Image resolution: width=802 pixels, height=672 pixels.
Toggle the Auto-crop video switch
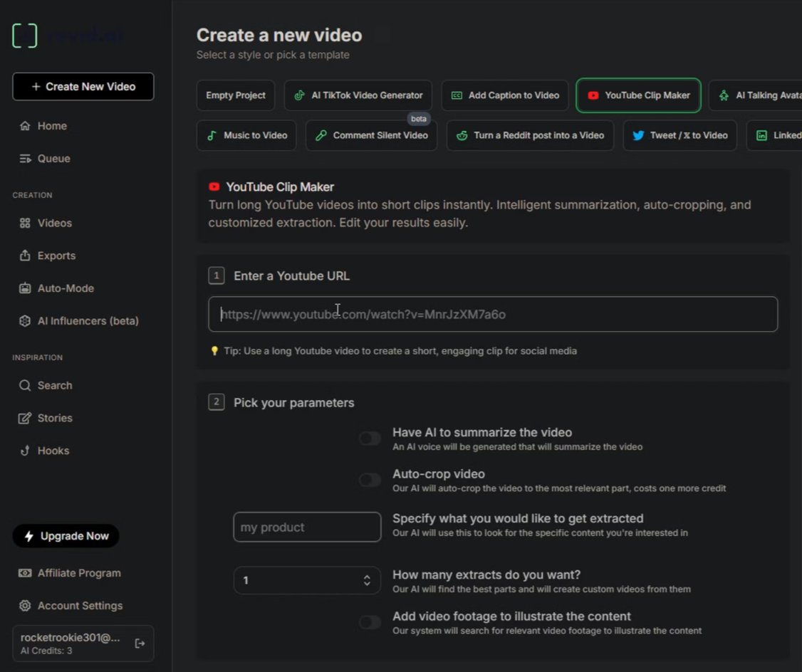point(370,480)
